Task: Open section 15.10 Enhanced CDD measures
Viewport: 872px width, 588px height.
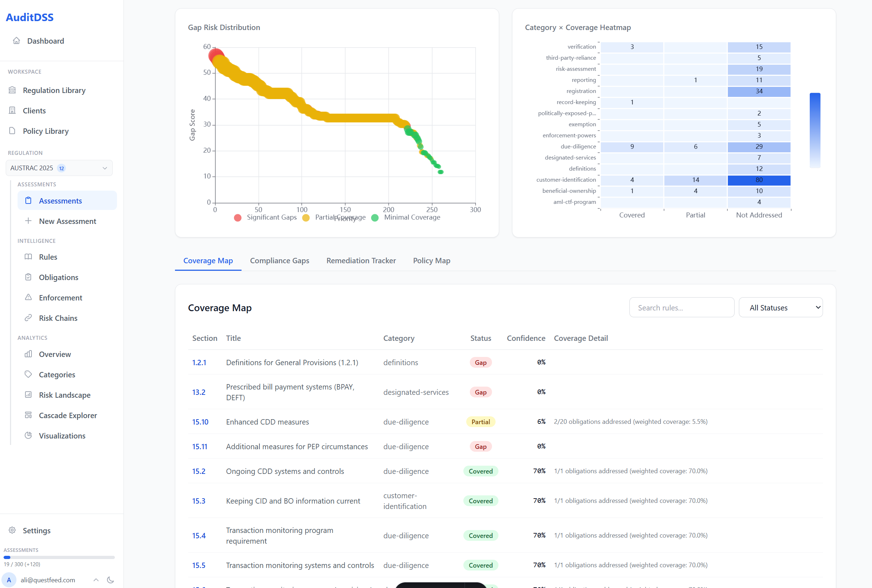Action: pyautogui.click(x=200, y=421)
